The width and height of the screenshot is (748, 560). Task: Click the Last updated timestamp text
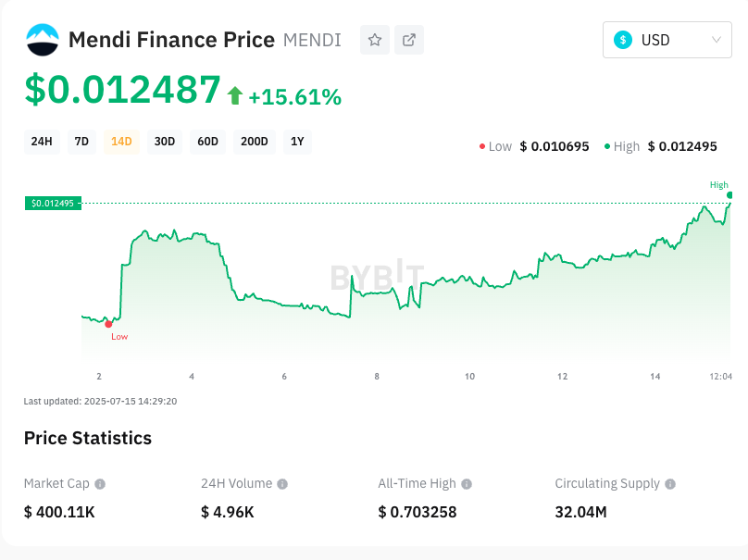pyautogui.click(x=100, y=401)
